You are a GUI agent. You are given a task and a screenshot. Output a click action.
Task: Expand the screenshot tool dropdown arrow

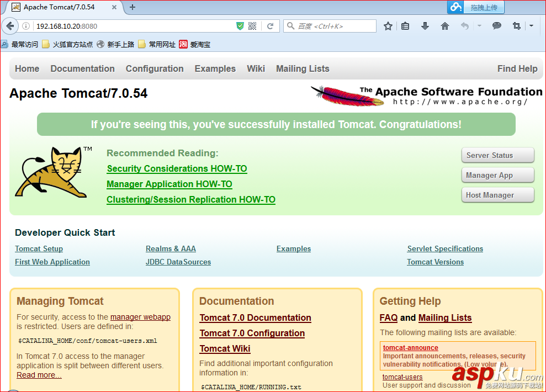point(532,26)
